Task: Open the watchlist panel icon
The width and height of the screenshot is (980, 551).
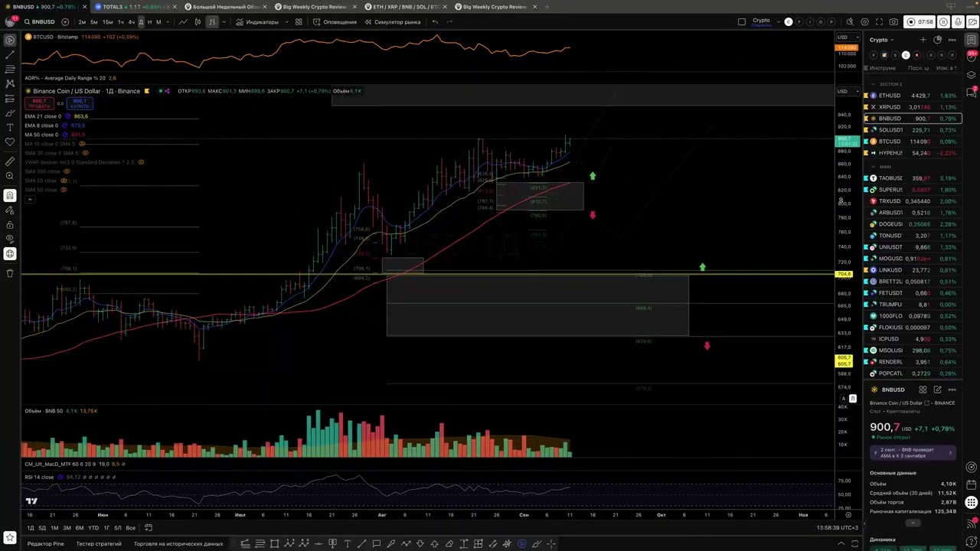Action: (972, 40)
